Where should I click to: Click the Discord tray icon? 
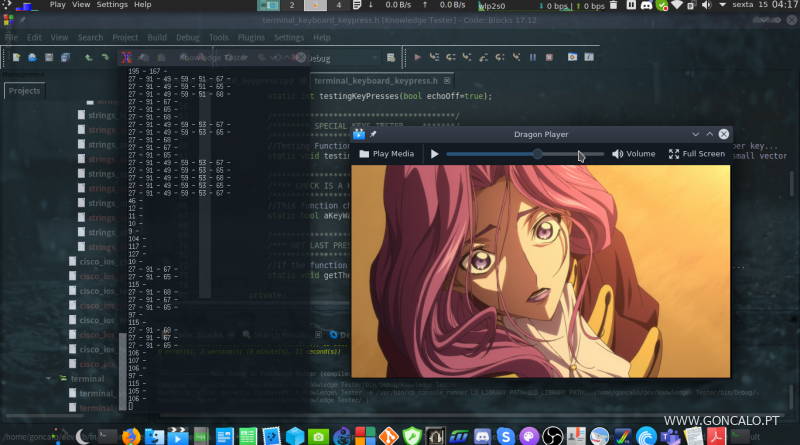(x=646, y=5)
